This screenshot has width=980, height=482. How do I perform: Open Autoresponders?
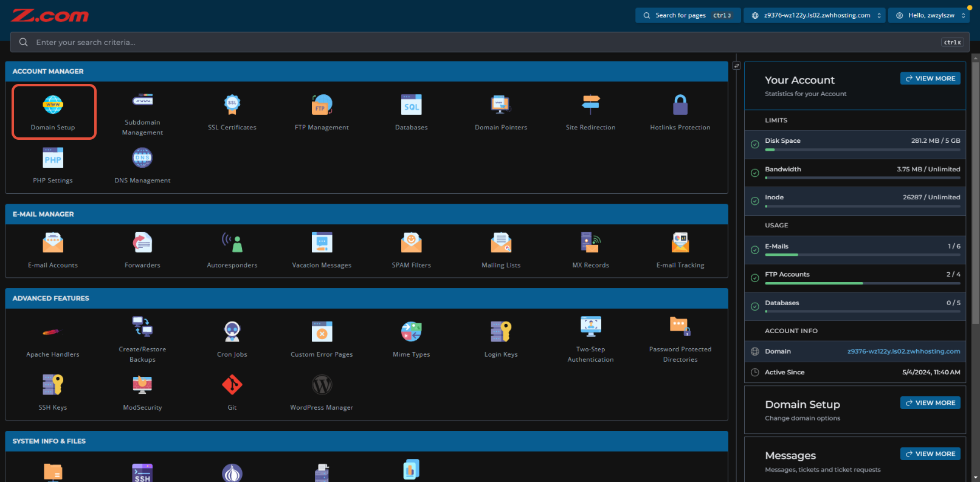point(232,250)
